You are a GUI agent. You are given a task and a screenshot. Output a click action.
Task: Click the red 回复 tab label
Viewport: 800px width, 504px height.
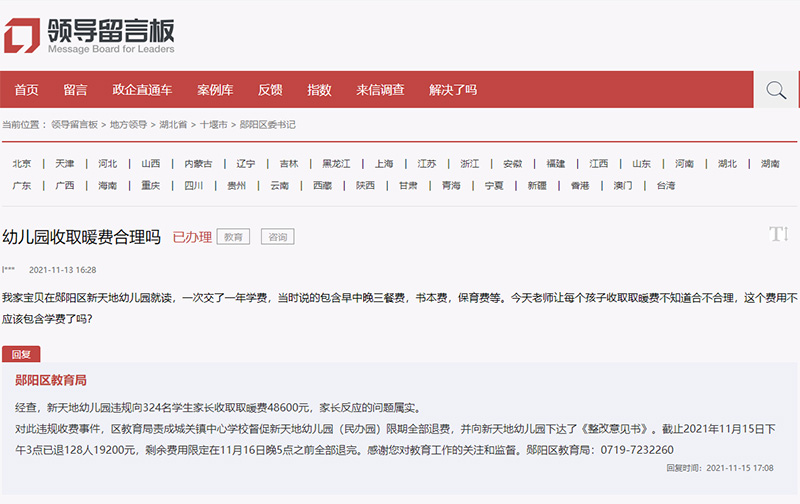coord(21,354)
